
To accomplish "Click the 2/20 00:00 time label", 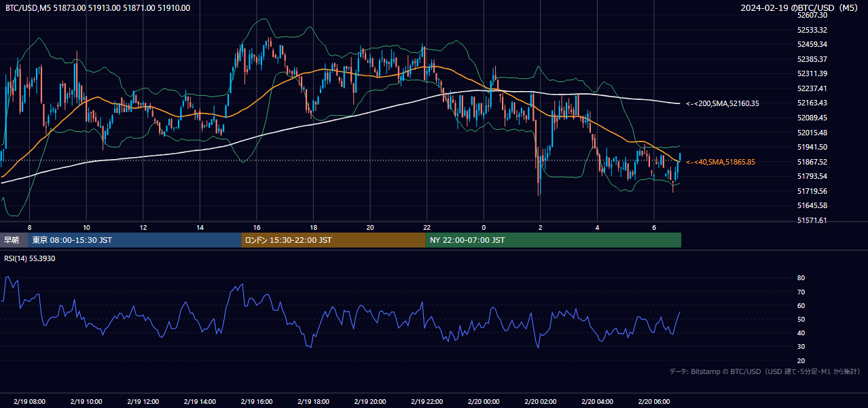I will click(x=484, y=402).
